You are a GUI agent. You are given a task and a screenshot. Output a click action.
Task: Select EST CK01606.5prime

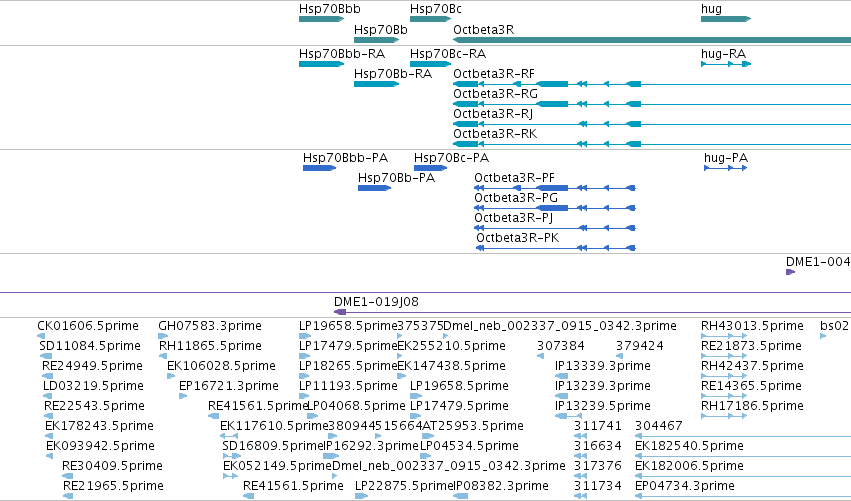[88, 326]
